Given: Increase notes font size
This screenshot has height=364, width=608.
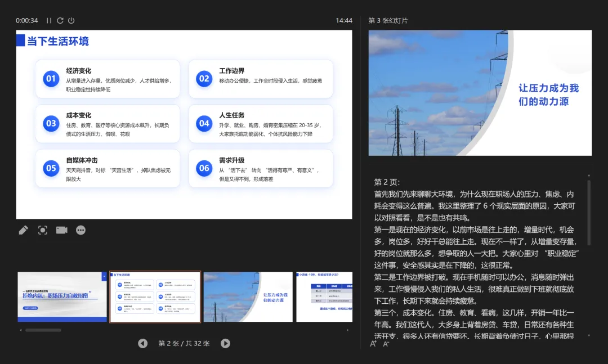Looking at the screenshot, I should tap(373, 343).
